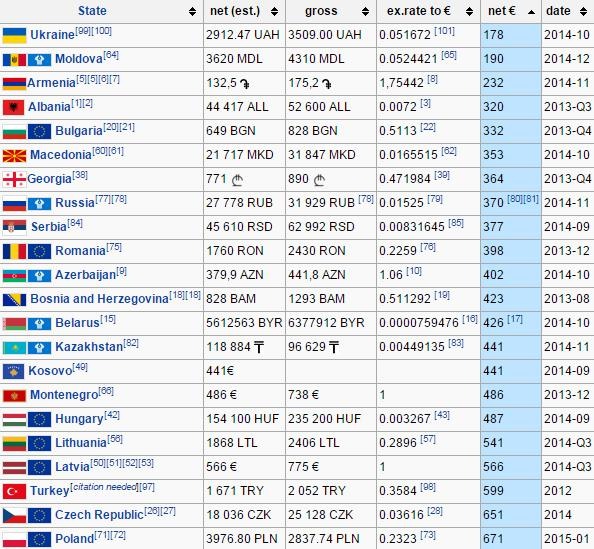
Task: Open reference 101 for Ukraine exchange rate
Action: (444, 31)
